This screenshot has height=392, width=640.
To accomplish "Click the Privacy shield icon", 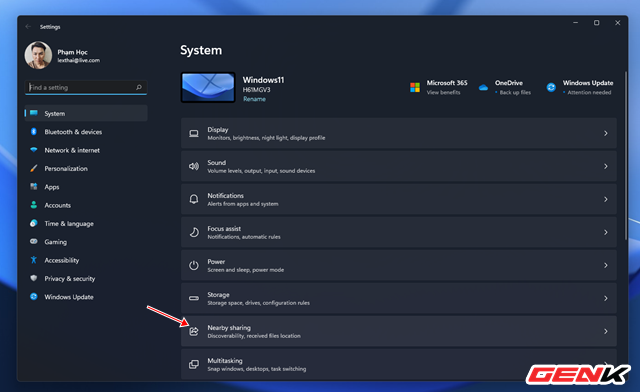I will point(34,278).
